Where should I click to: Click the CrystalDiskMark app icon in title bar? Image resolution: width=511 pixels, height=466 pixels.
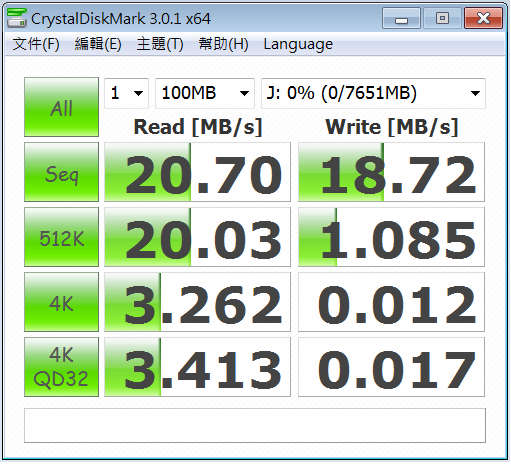[x=16, y=18]
